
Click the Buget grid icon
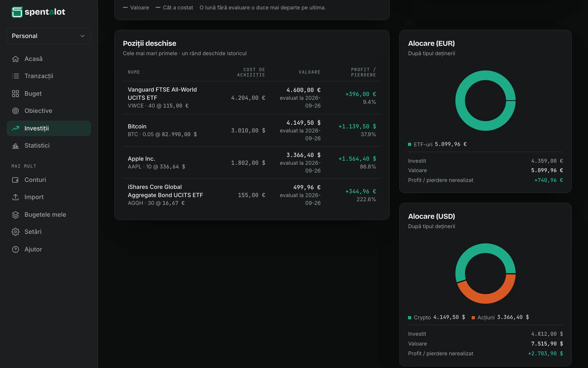[16, 94]
